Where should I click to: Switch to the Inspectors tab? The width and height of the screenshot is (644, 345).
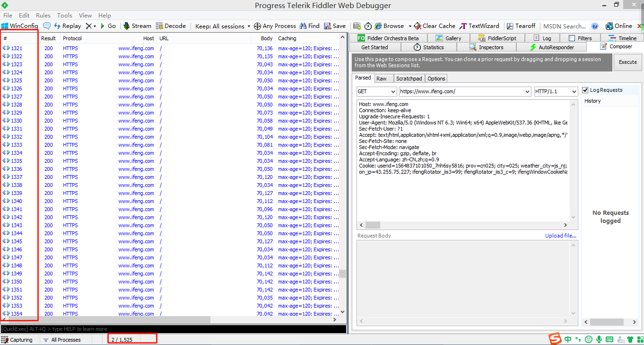(487, 47)
